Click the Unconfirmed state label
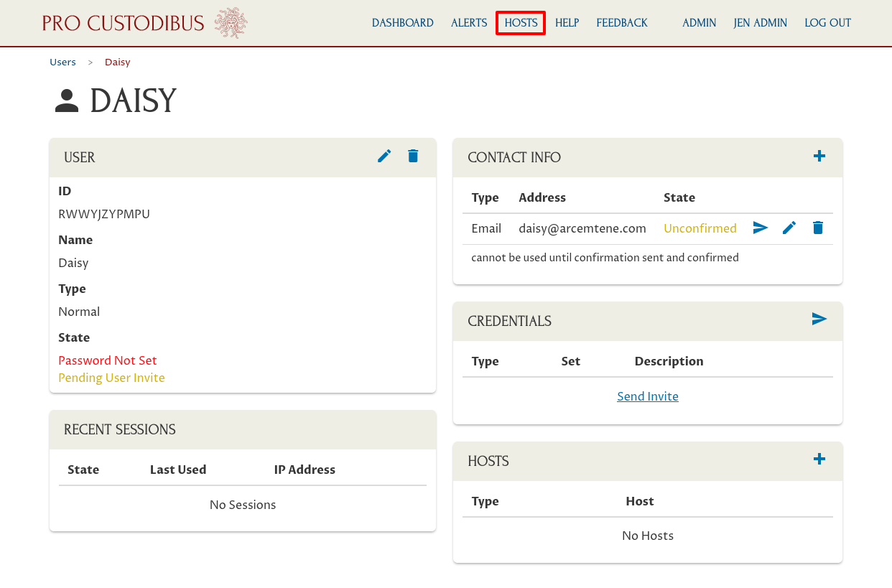This screenshot has height=588, width=892. tap(700, 228)
